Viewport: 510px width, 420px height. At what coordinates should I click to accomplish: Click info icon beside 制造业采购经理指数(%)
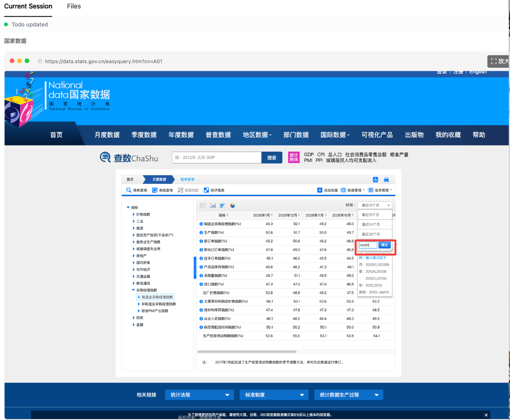coord(201,224)
